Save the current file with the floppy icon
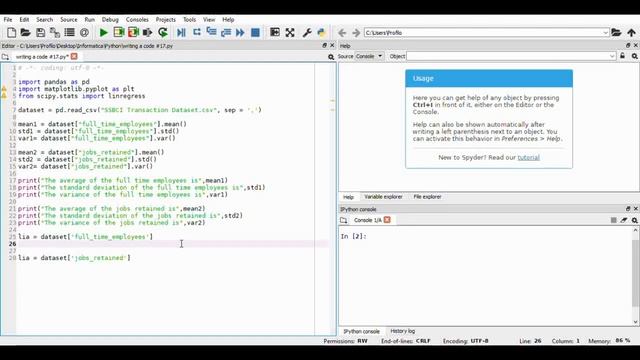The width and height of the screenshot is (640, 360). pos(40,33)
